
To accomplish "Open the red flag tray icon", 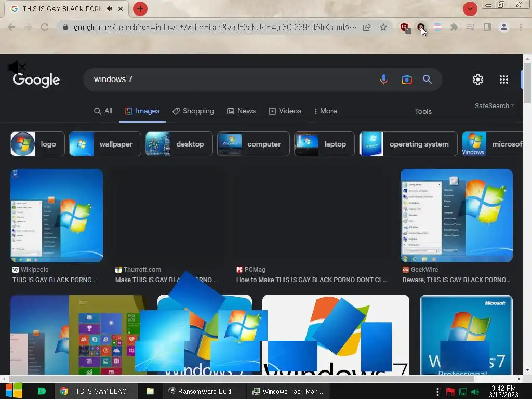I will tap(450, 392).
